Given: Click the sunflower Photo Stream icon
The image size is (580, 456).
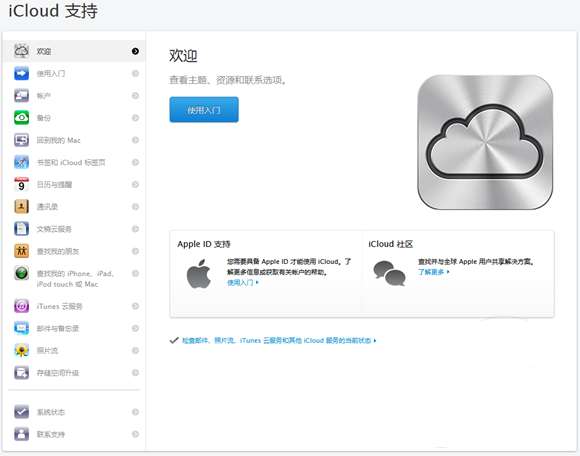Looking at the screenshot, I should 21,350.
